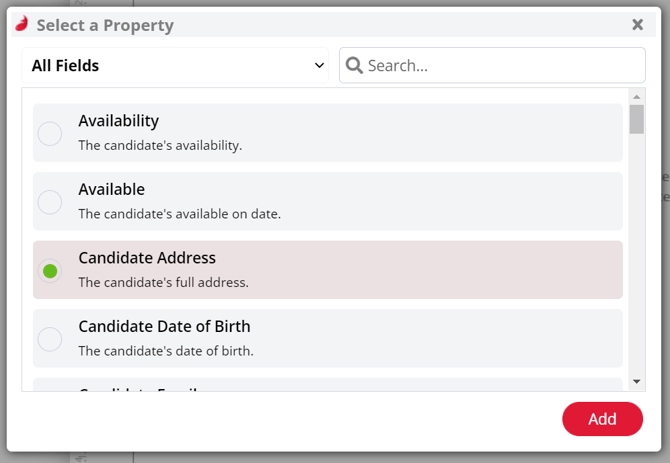Click the partially visible item below Date of Birth
This screenshot has height=463, width=670.
click(328, 384)
